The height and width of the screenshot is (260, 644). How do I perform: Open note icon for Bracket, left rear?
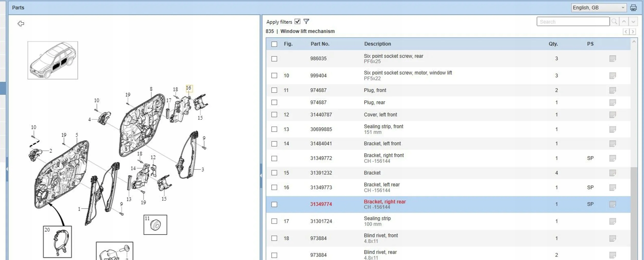click(613, 188)
